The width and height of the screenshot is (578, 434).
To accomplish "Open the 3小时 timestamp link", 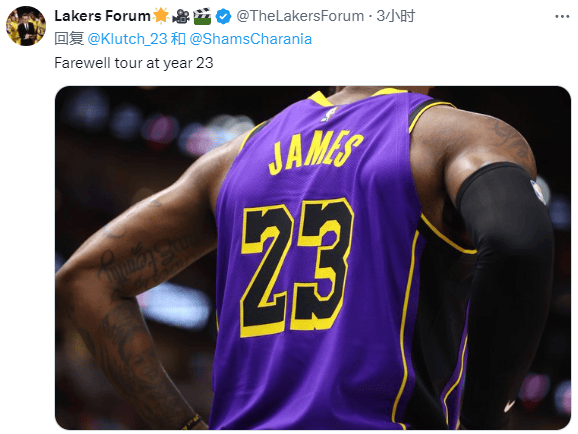I will 396,16.
